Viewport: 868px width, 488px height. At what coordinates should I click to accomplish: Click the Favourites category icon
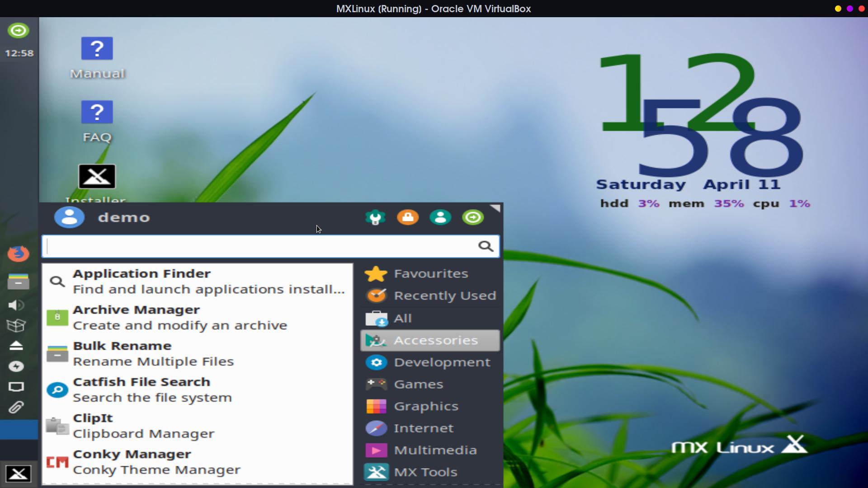(376, 273)
